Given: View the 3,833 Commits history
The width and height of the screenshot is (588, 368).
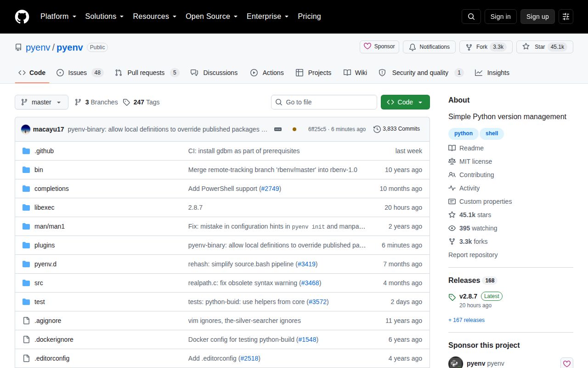Looking at the screenshot, I should coord(397,129).
